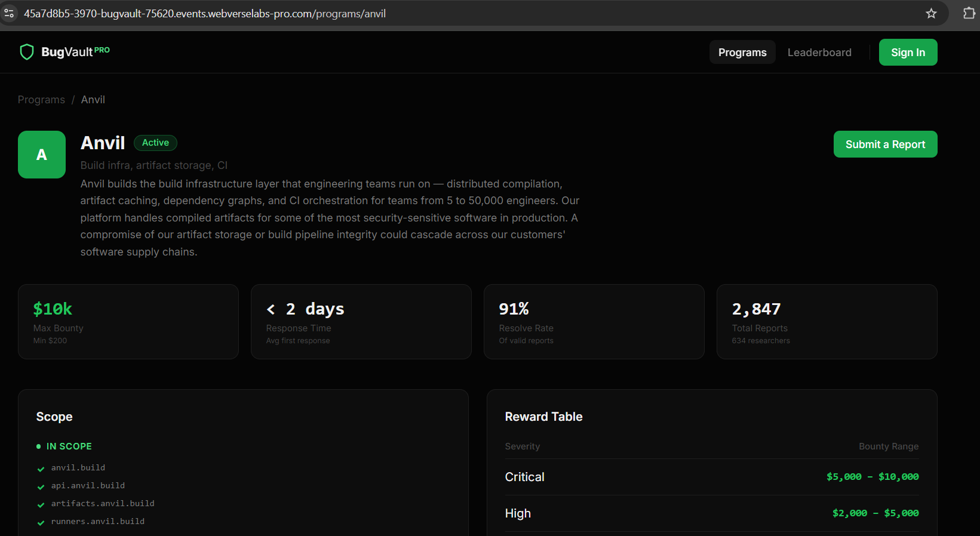Image resolution: width=980 pixels, height=536 pixels.
Task: Click the checkmark beside runners.anvil.build
Action: (x=41, y=523)
